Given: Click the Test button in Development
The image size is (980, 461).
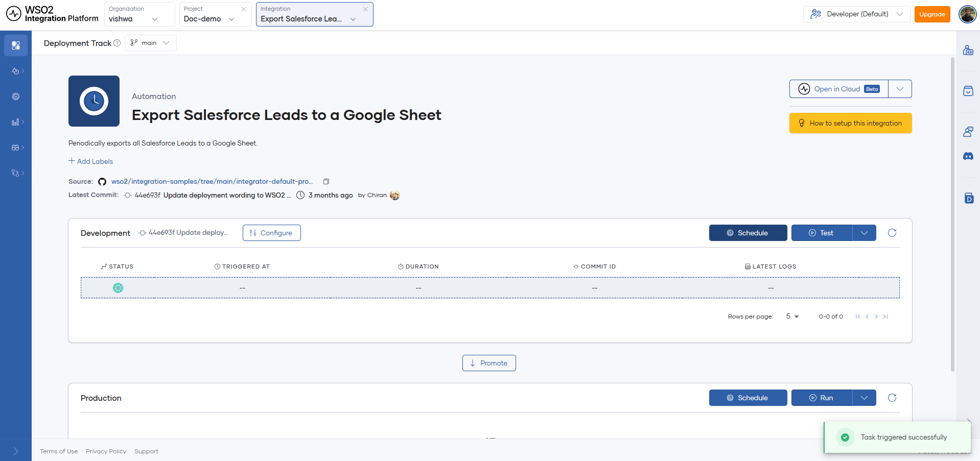Looking at the screenshot, I should click(x=822, y=233).
